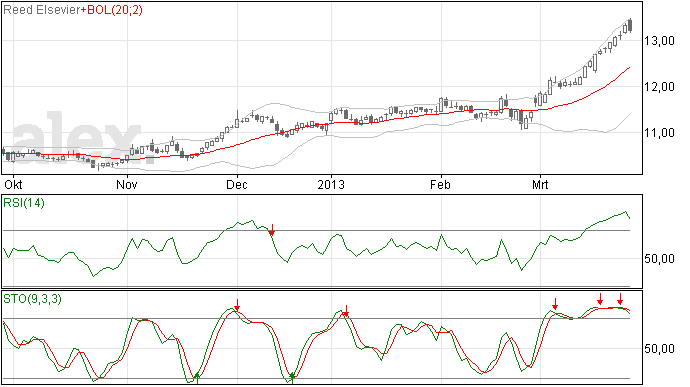Click the 2013 year label
This screenshot has width=690, height=387.
click(331, 184)
